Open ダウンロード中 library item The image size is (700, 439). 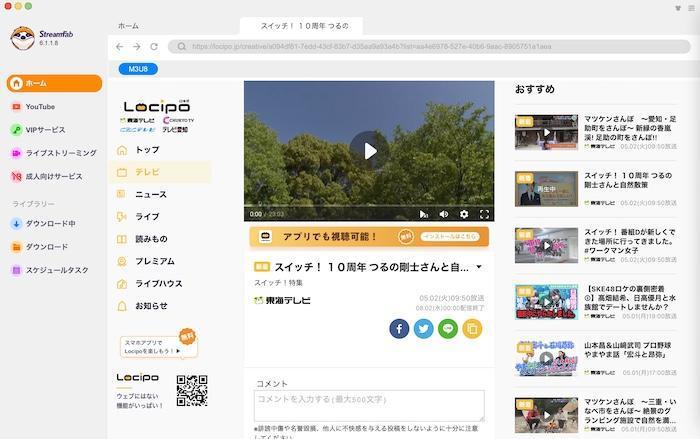(43, 224)
